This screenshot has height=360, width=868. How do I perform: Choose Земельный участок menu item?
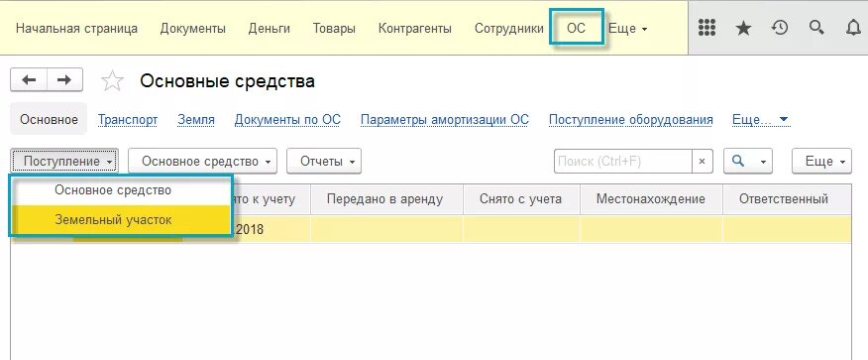coord(120,220)
